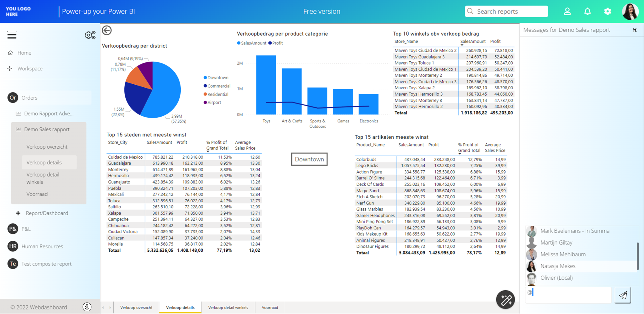Select the Downtown filter button
The width and height of the screenshot is (644, 314).
[x=309, y=159]
